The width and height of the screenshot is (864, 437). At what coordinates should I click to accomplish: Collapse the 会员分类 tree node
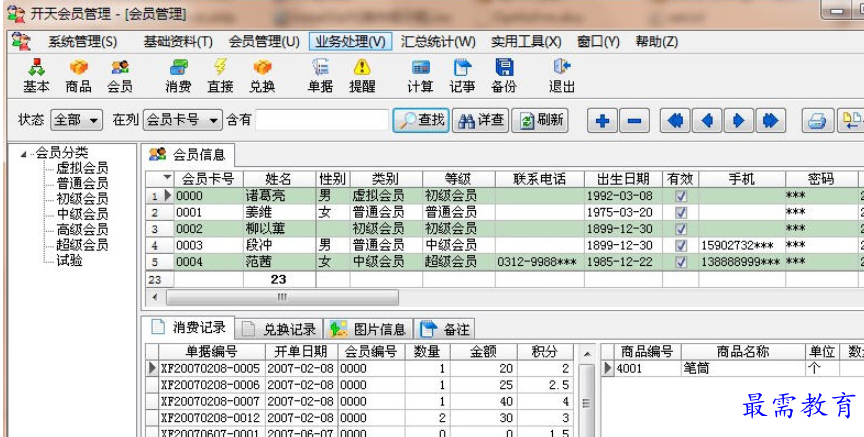pos(23,154)
